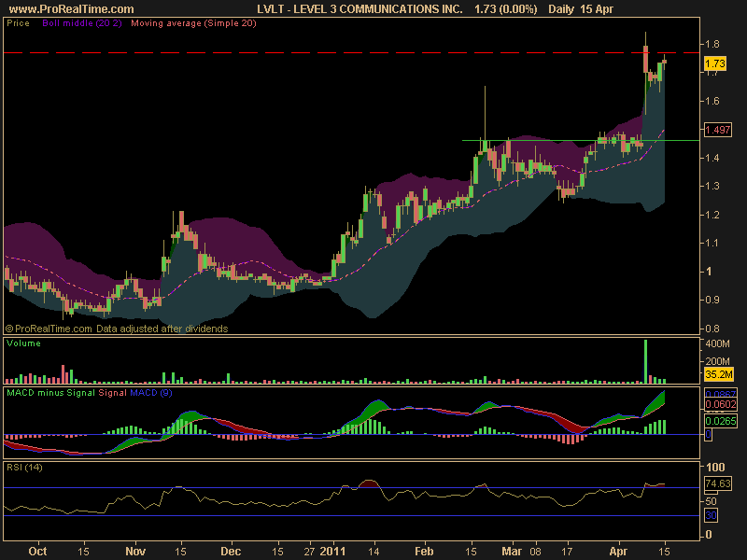Select the blue MACD (9) legend
The height and width of the screenshot is (560, 747).
point(151,393)
